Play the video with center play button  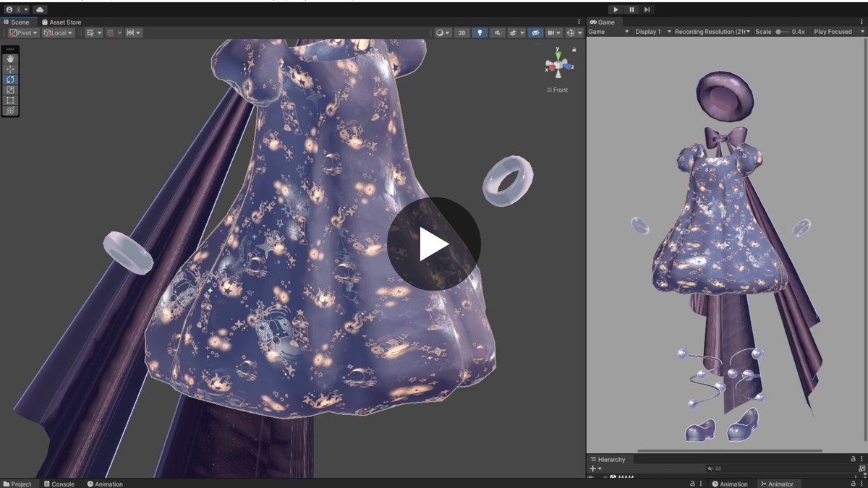[x=434, y=244]
